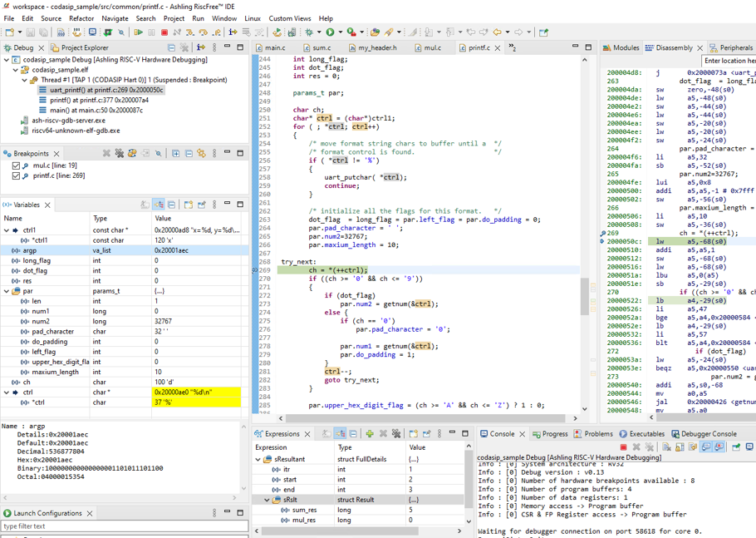This screenshot has width=756, height=538.
Task: Collapse the codasip_sample.elf tree node
Action: 16,70
